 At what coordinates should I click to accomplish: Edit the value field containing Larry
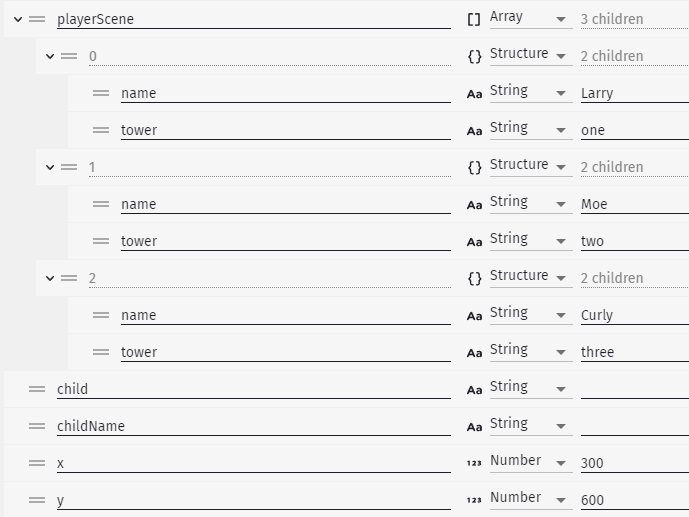635,94
